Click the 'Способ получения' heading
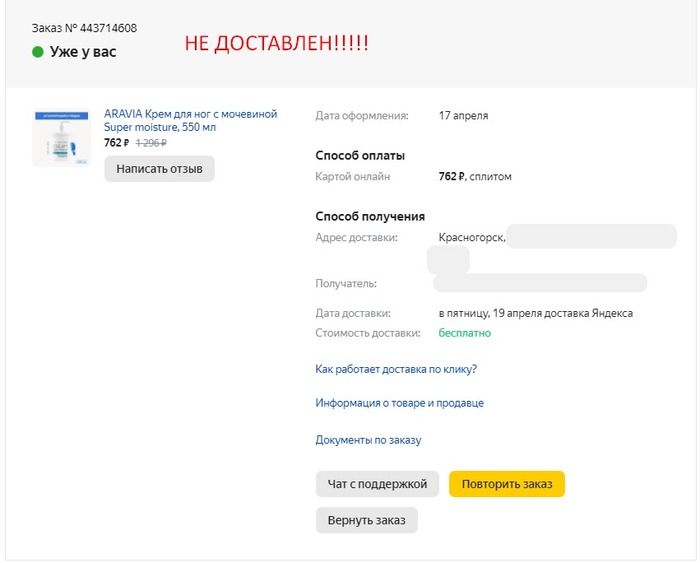 click(x=370, y=217)
